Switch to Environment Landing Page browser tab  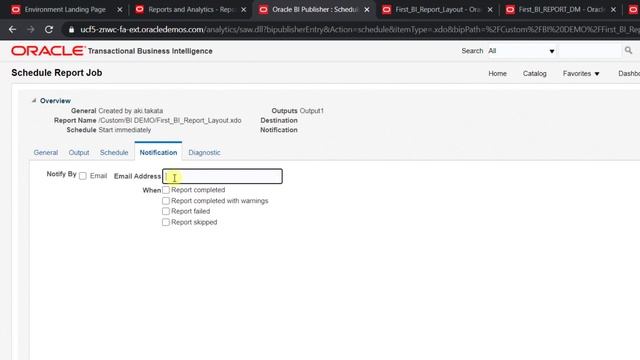click(x=65, y=9)
